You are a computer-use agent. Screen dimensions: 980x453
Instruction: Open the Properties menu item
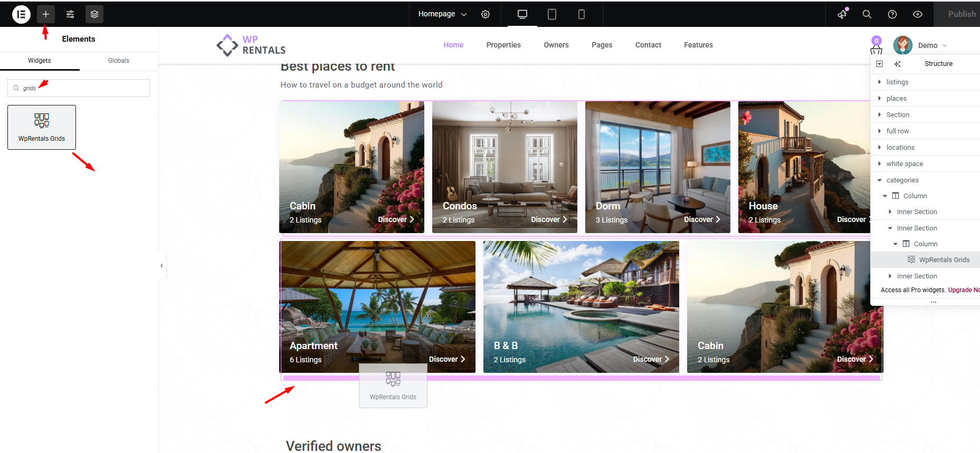(503, 45)
